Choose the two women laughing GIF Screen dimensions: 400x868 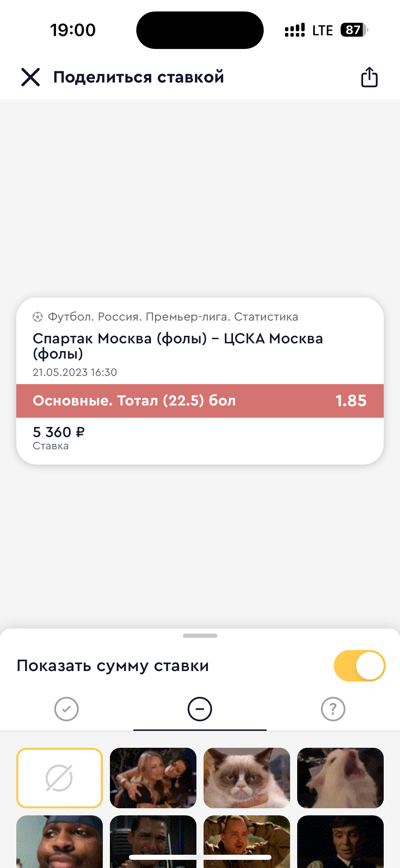[153, 778]
